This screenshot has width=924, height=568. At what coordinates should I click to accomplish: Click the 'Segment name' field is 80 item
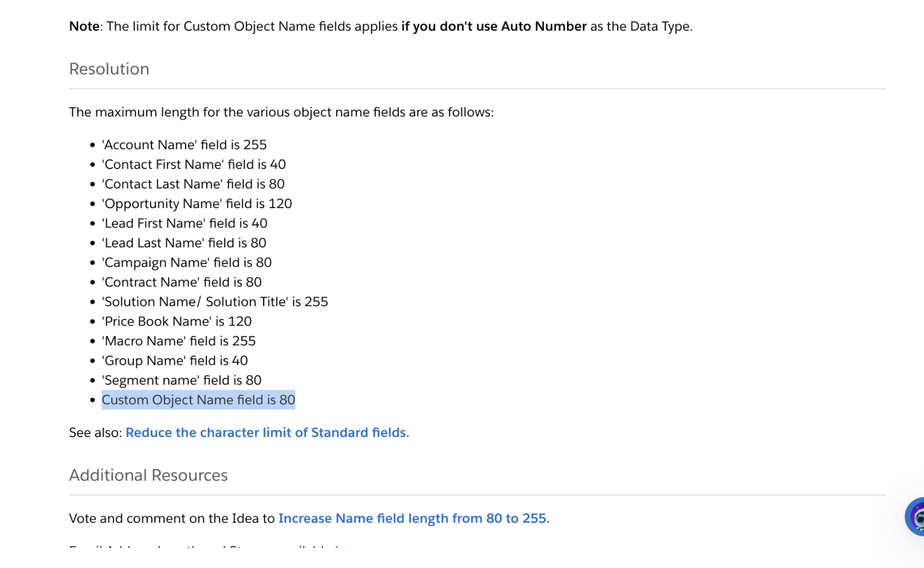pos(182,380)
